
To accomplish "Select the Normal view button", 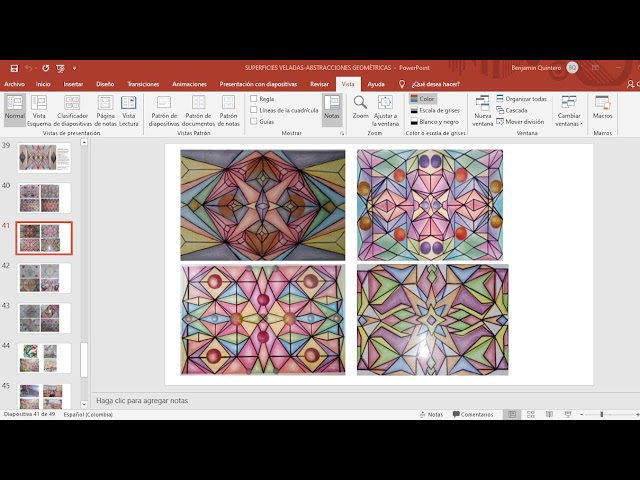I will (15, 109).
